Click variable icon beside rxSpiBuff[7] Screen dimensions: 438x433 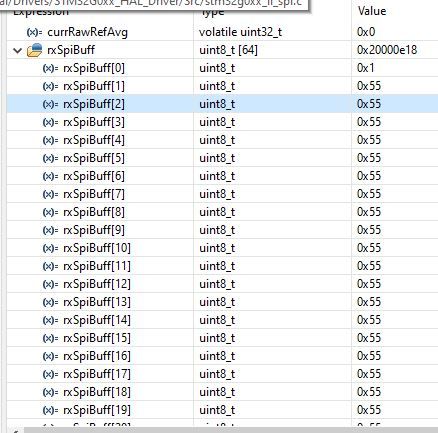coord(50,194)
